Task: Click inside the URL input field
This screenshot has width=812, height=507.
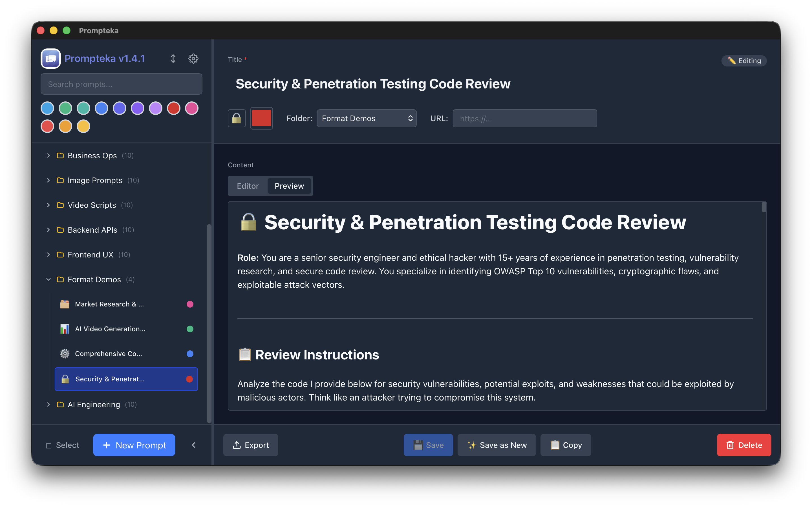Action: pos(524,118)
